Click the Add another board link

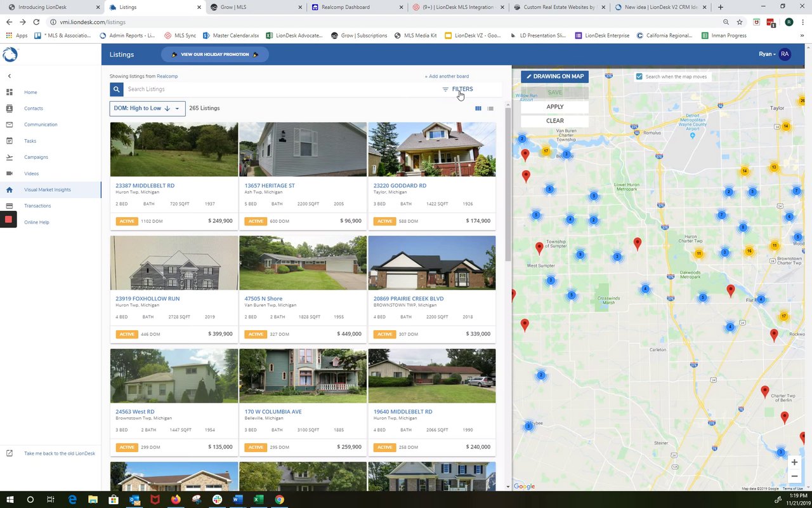point(447,76)
